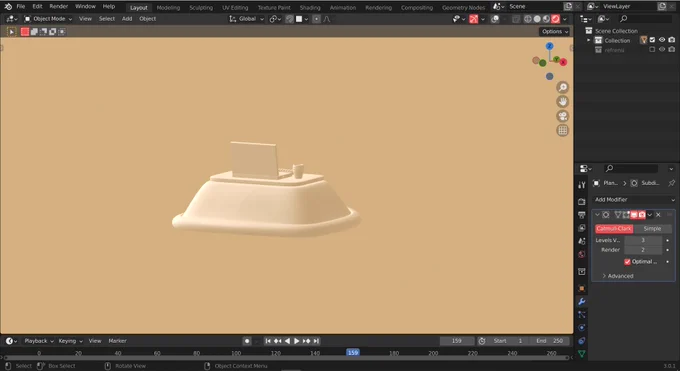
Task: Choose the red new selection mode icon
Action: (x=25, y=32)
